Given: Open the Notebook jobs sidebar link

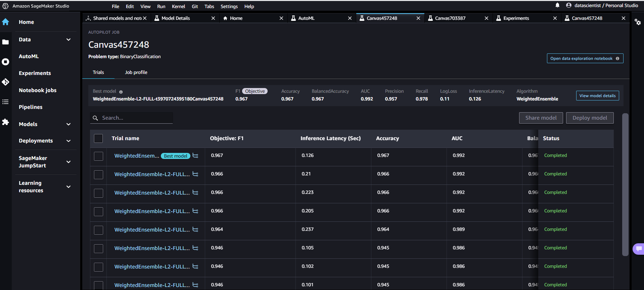Looking at the screenshot, I should coord(38,90).
